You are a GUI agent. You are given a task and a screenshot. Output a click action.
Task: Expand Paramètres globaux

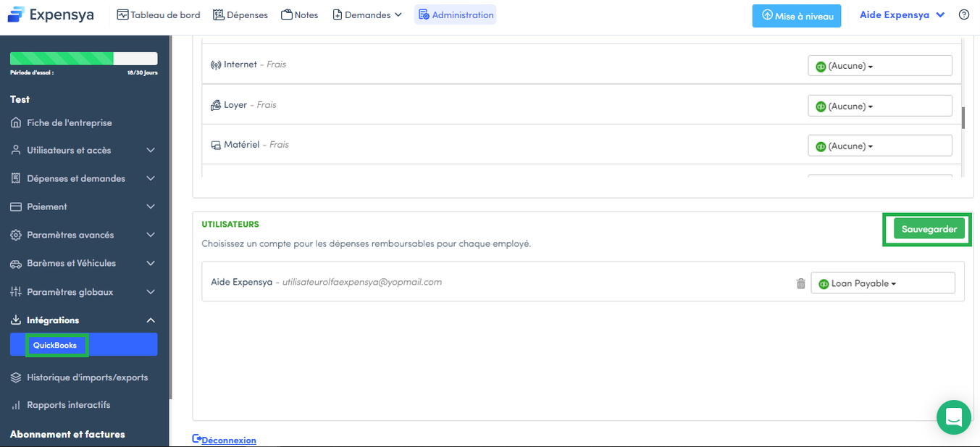[x=84, y=292]
